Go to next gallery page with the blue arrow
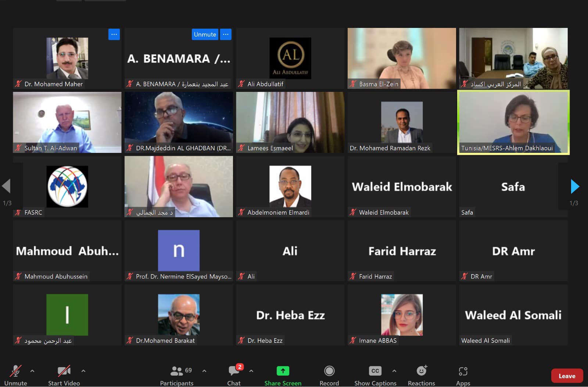Viewport: 588px width, 387px height. coord(575,186)
